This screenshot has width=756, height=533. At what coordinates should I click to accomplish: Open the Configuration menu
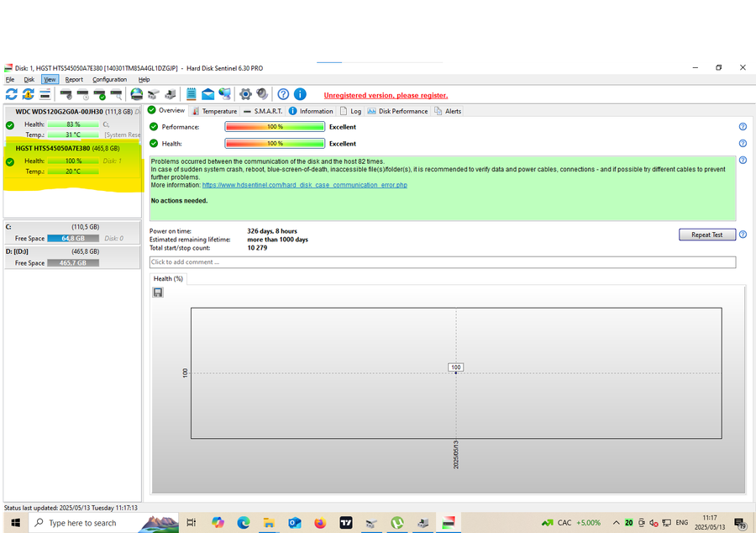click(x=109, y=79)
